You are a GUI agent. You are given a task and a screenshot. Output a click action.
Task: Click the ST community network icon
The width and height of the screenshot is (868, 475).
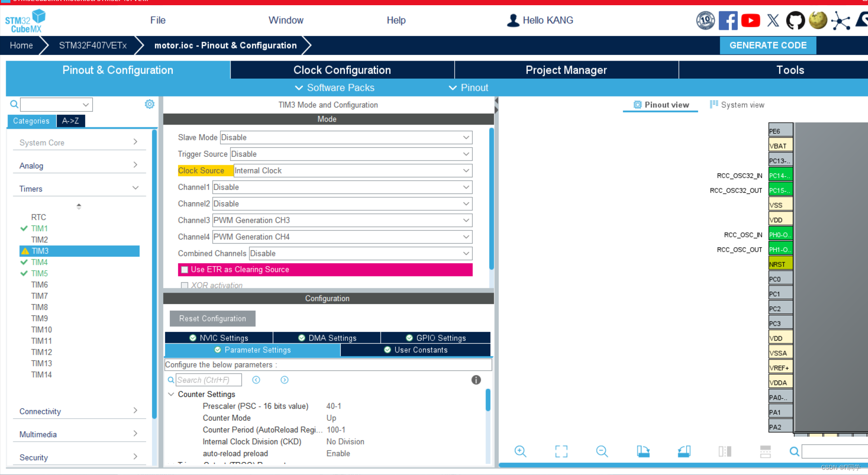841,20
